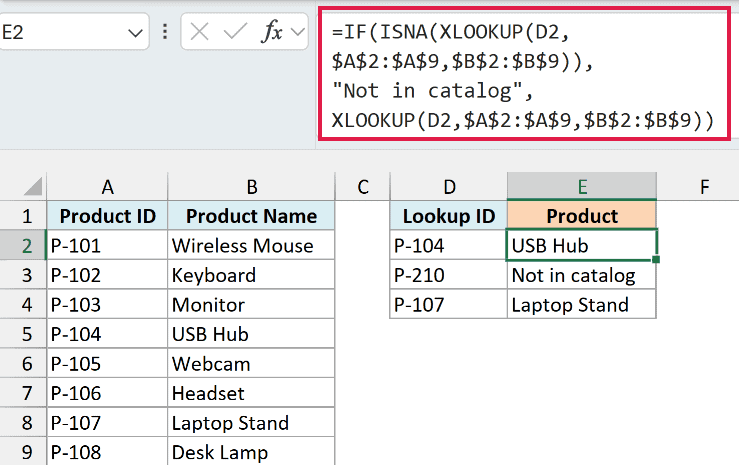Select column B header
The height and width of the screenshot is (465, 739).
click(x=251, y=187)
